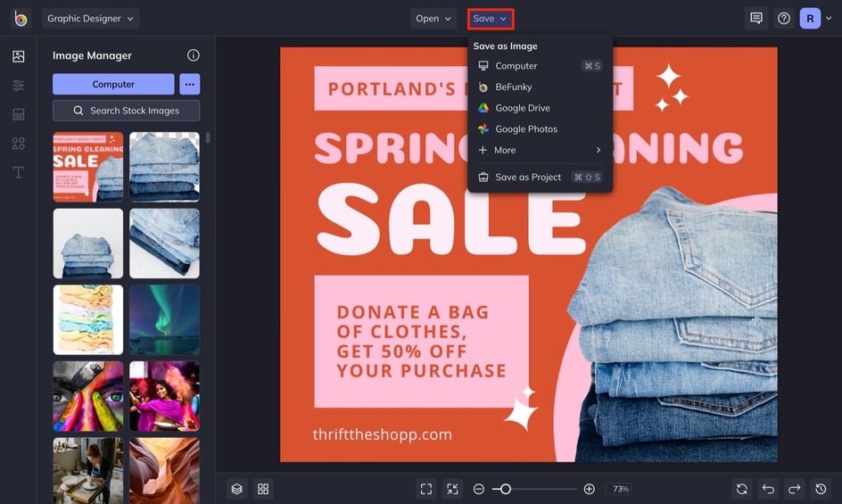Click the zoom in plus icon
This screenshot has height=504, width=842.
tap(589, 489)
